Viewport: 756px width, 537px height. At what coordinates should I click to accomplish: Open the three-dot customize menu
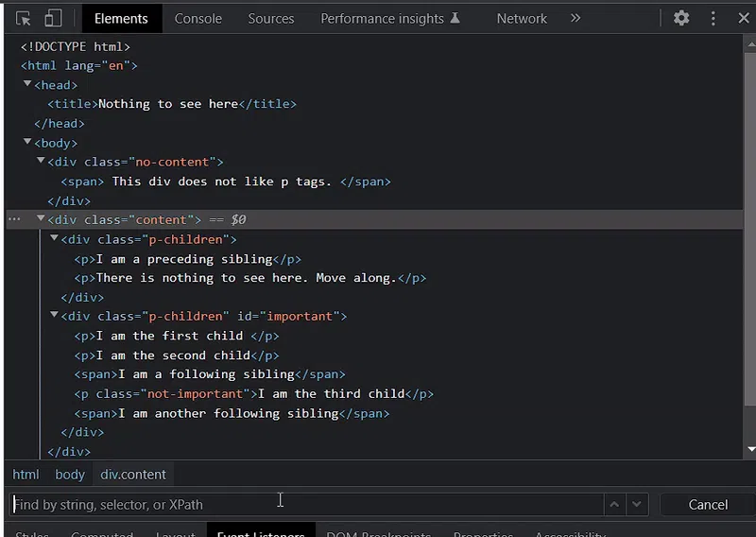coord(713,18)
